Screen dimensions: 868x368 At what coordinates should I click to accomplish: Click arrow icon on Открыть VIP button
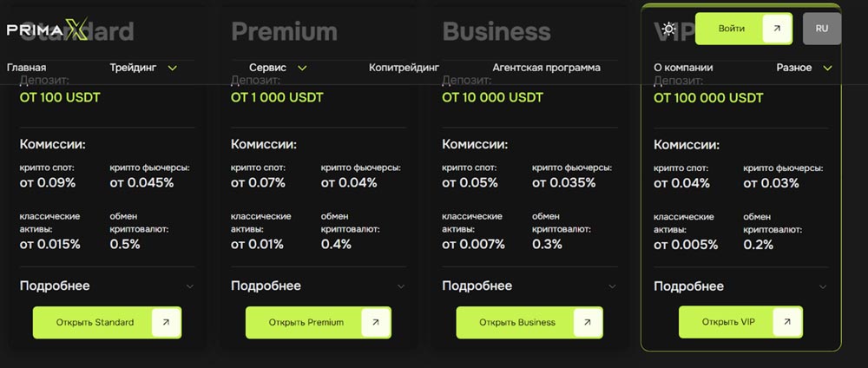pyautogui.click(x=787, y=322)
